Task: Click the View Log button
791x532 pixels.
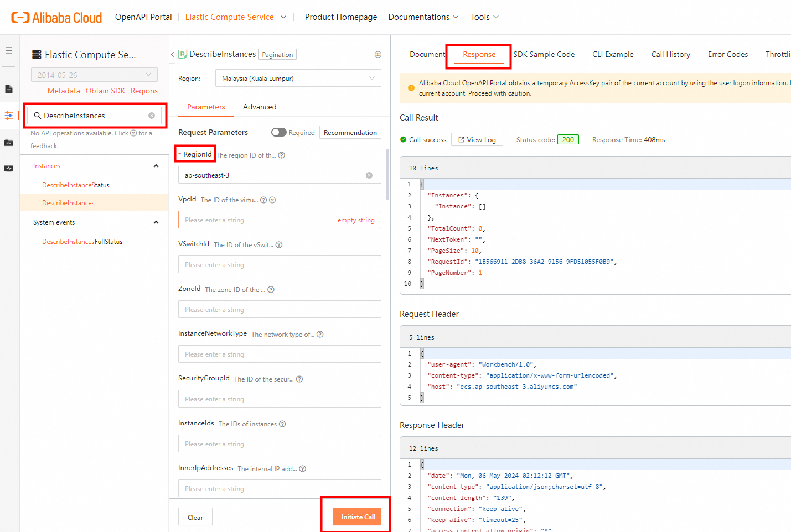Action: (477, 140)
